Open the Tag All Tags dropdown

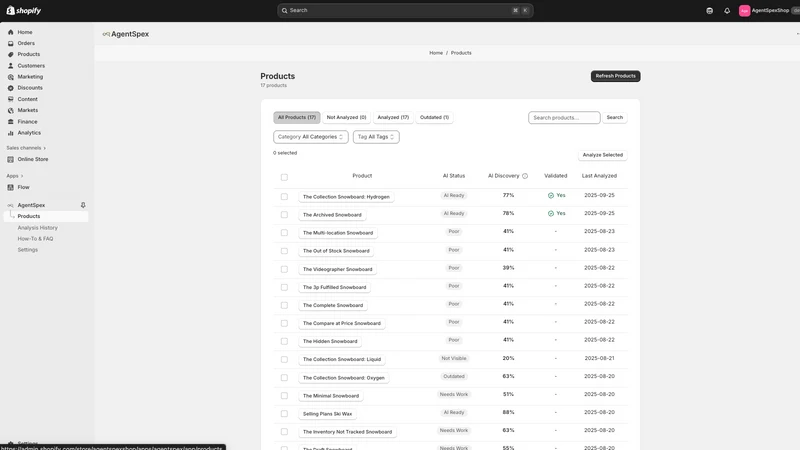point(376,137)
